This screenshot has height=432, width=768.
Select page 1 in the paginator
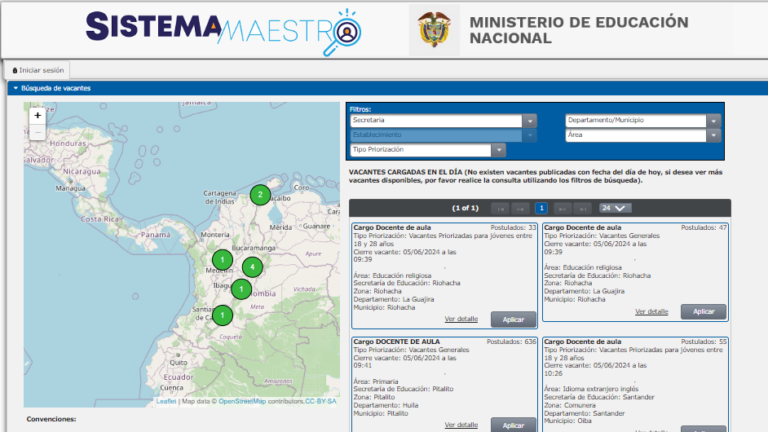pos(541,208)
